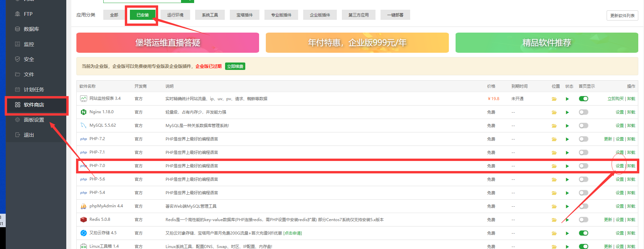Click the 立即续费 button
Screen dimensions: 644x249
[235, 67]
